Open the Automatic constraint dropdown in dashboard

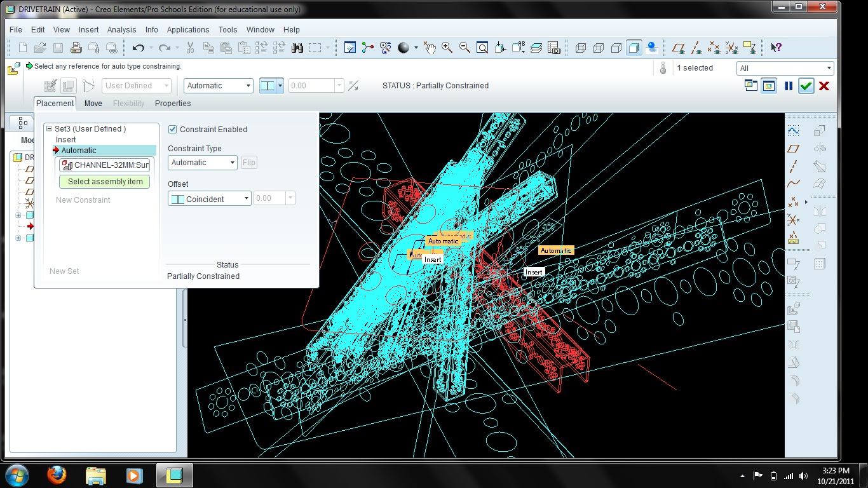[219, 86]
